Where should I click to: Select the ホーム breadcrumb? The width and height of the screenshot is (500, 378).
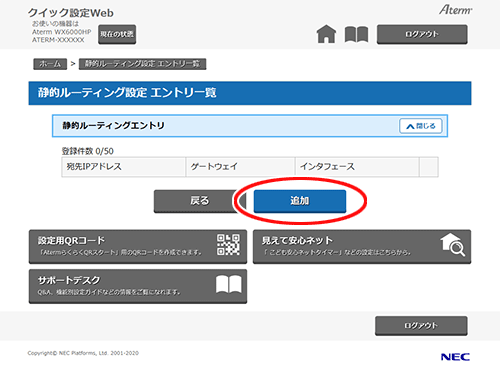point(50,64)
